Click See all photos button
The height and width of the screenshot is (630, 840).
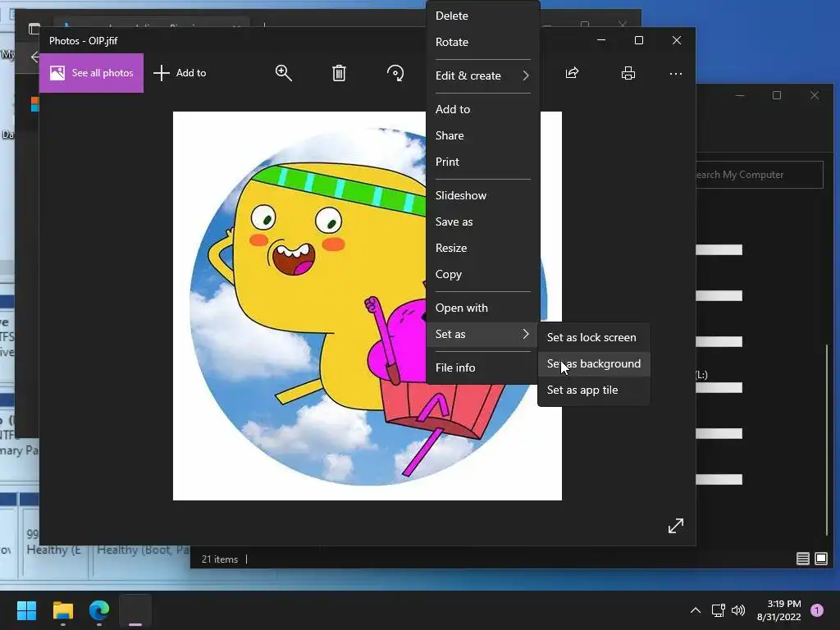92,73
